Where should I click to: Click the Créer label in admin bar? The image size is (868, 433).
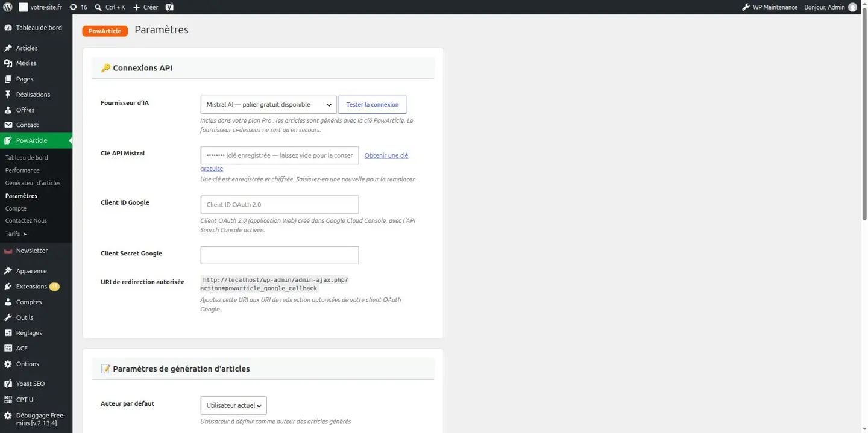pos(151,7)
